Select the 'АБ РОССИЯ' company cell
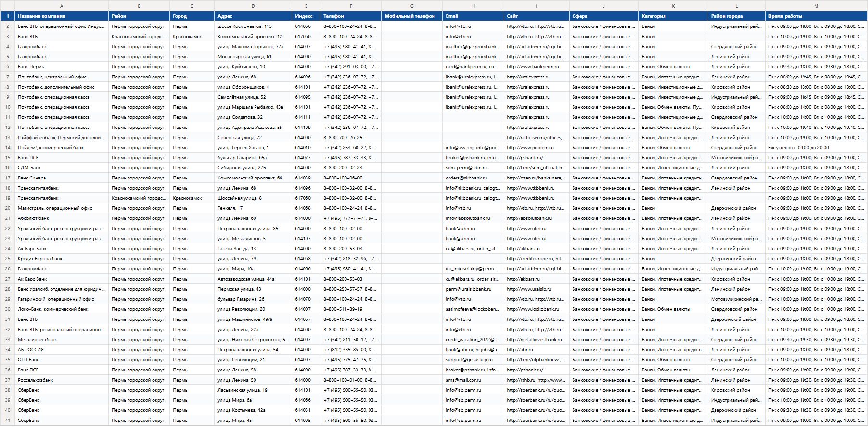Image resolution: width=868 pixels, height=434 pixels. (62, 350)
